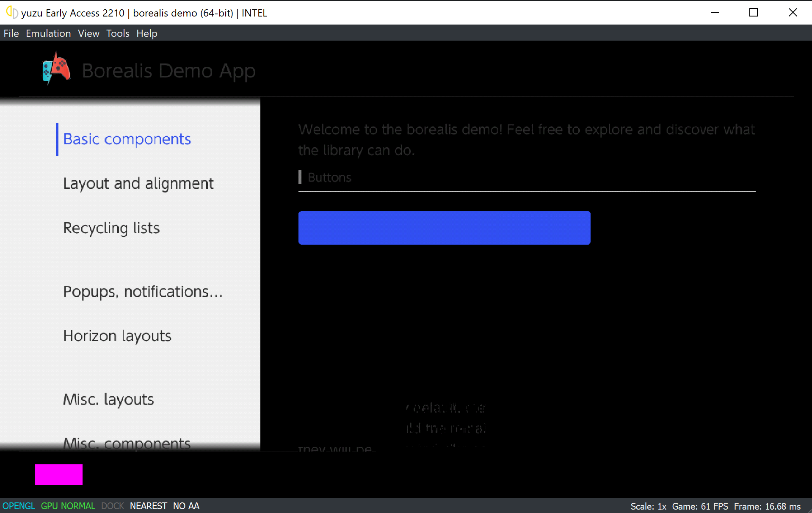
Task: Click the yuzu icon in the title bar
Action: 11,13
